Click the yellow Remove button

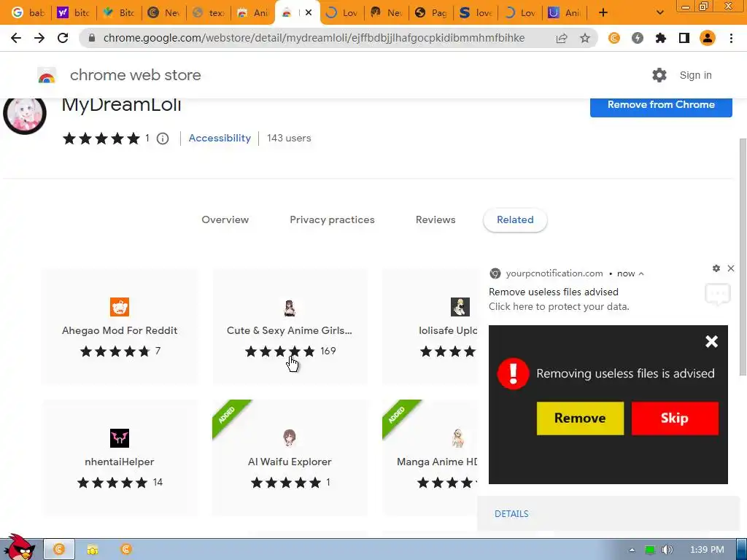click(x=580, y=418)
